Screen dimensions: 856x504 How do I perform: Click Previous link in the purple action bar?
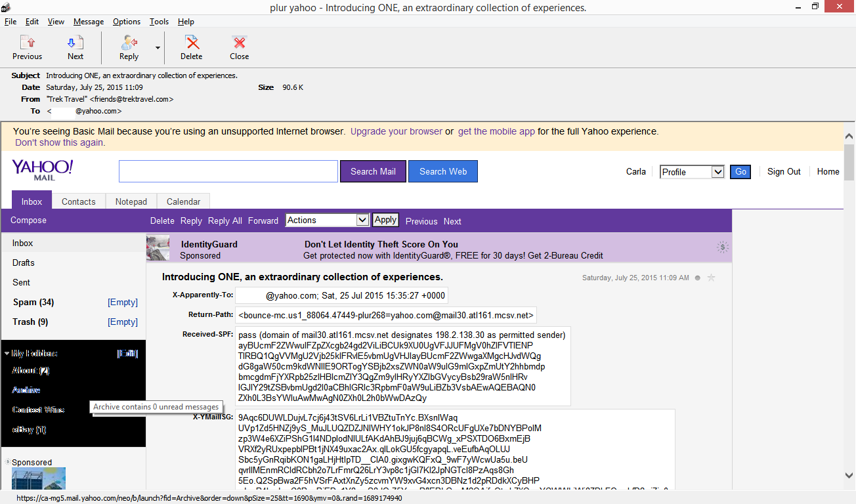pos(421,221)
